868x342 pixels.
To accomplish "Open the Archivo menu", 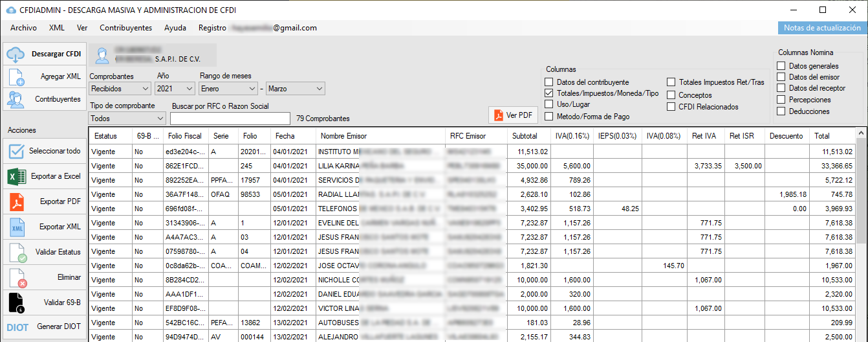I will pyautogui.click(x=23, y=28).
